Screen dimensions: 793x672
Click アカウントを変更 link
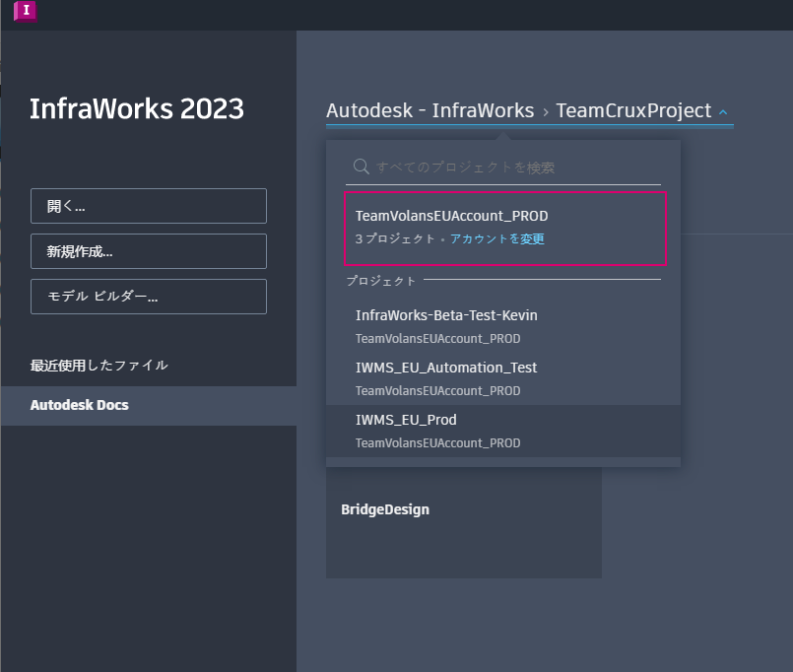tap(497, 238)
